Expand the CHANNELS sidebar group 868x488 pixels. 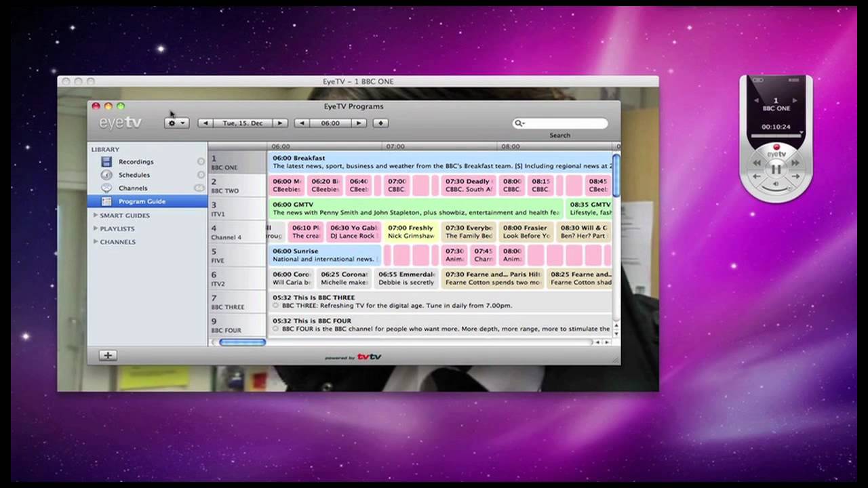(x=95, y=242)
